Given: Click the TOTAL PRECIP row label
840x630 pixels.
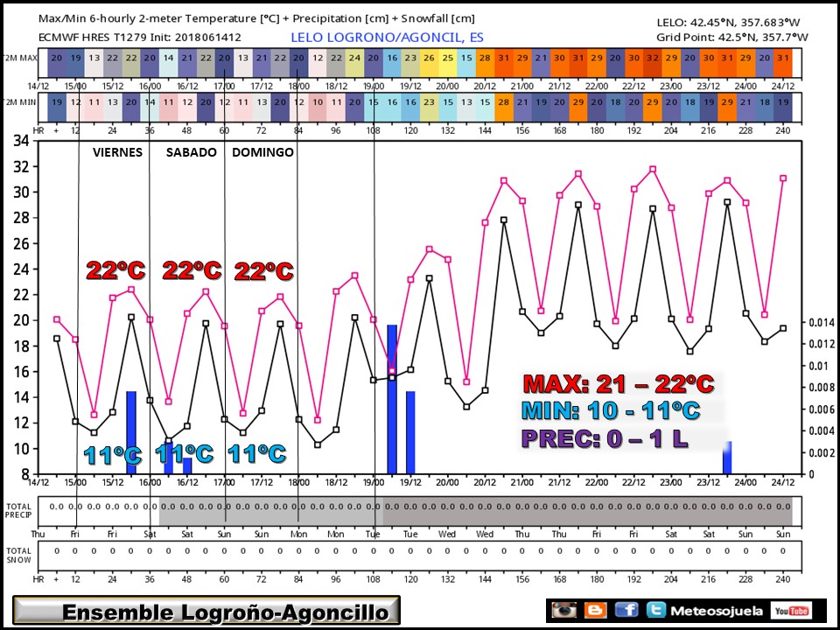Looking at the screenshot, I should [18, 510].
